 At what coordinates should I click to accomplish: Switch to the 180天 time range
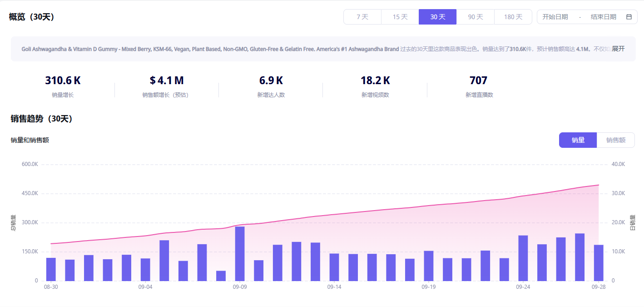[513, 17]
